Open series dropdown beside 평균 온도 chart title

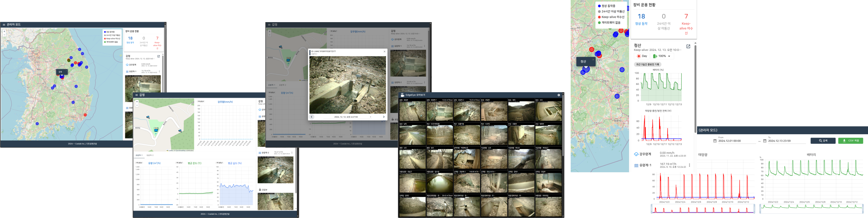pyautogui.click(x=179, y=163)
